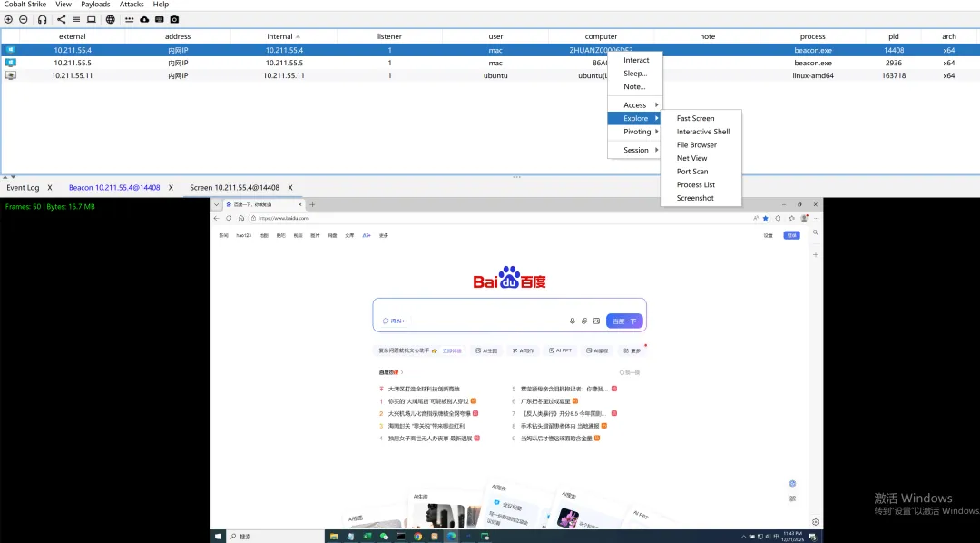Open the Payloads menu

[95, 5]
